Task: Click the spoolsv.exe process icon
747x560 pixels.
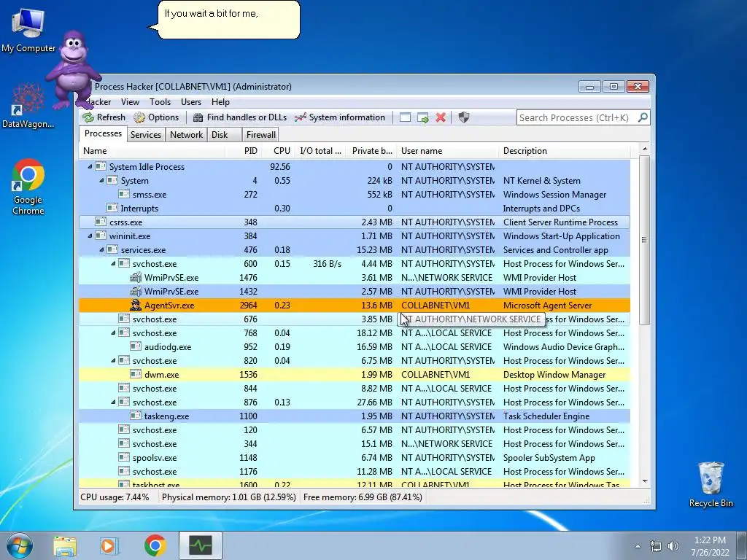Action: (x=124, y=458)
